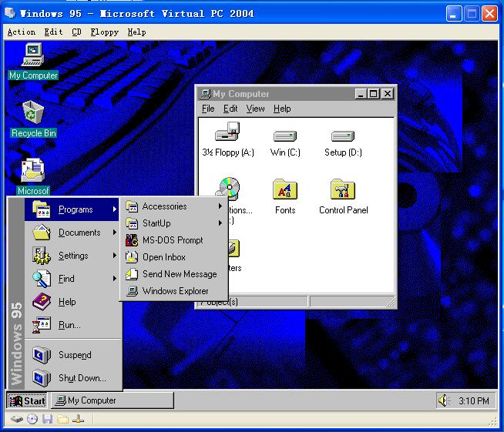The image size is (504, 432).
Task: Maximize the My Computer window
Action: (x=373, y=94)
